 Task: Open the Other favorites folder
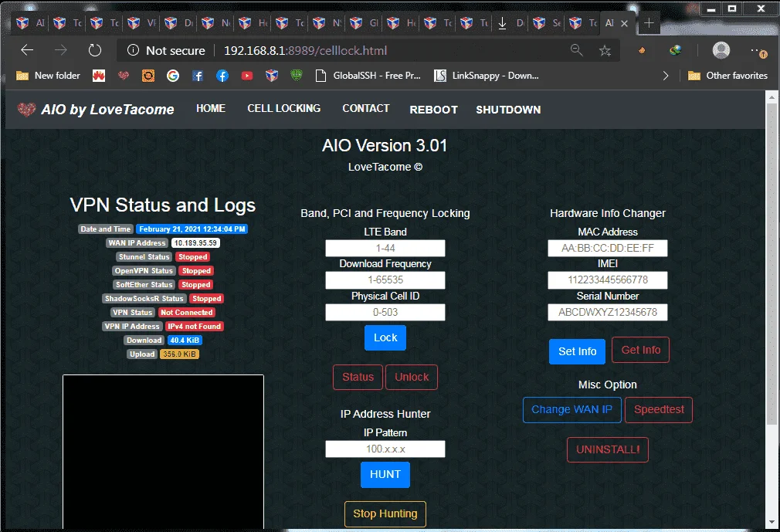click(727, 76)
